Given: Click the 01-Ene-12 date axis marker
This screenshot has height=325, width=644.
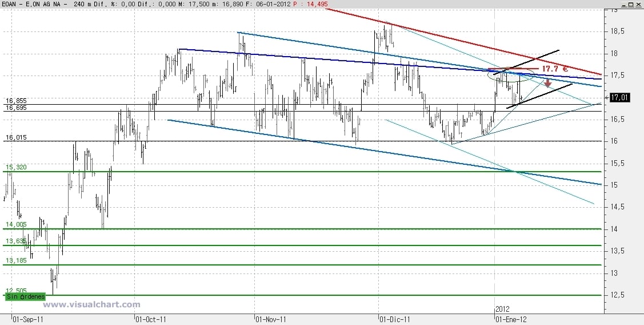Looking at the screenshot, I should click(x=511, y=319).
